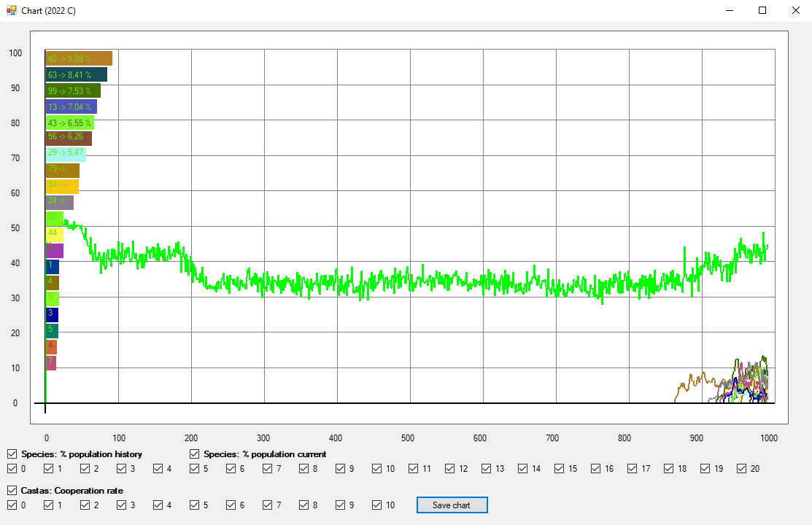Uncheck checkbox 5 in the Castas row
Image resolution: width=812 pixels, height=525 pixels.
pyautogui.click(x=195, y=505)
